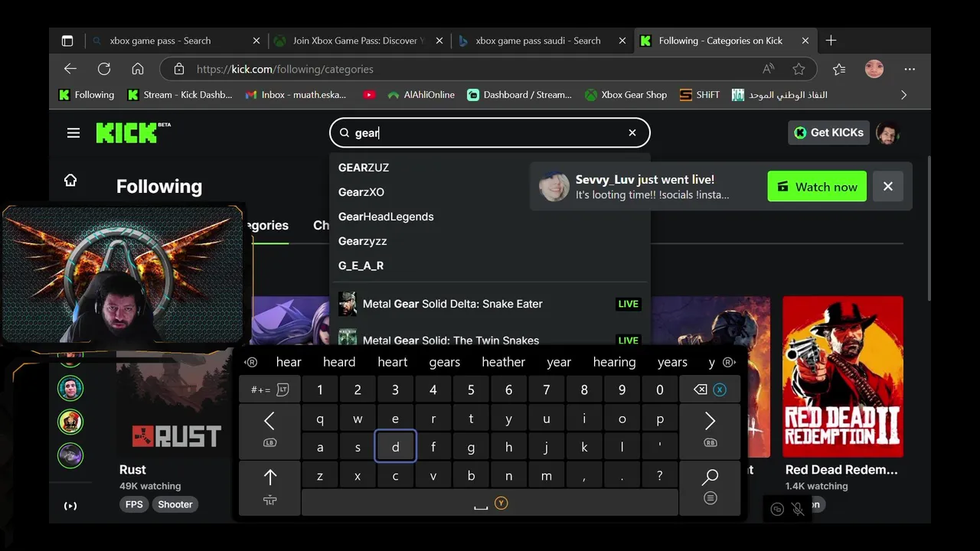Refresh the browser page
The image size is (980, 551).
[x=104, y=69]
